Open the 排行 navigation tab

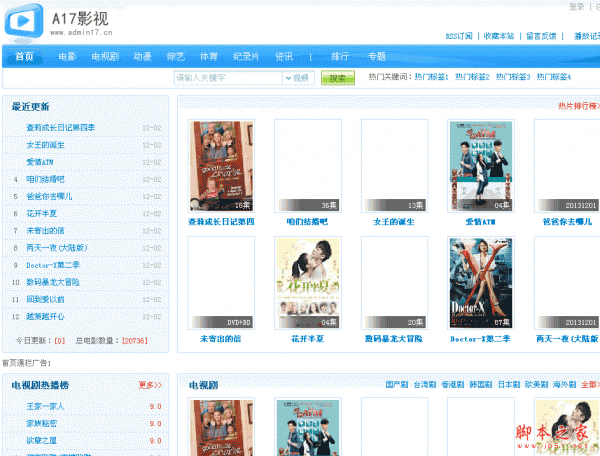(340, 57)
